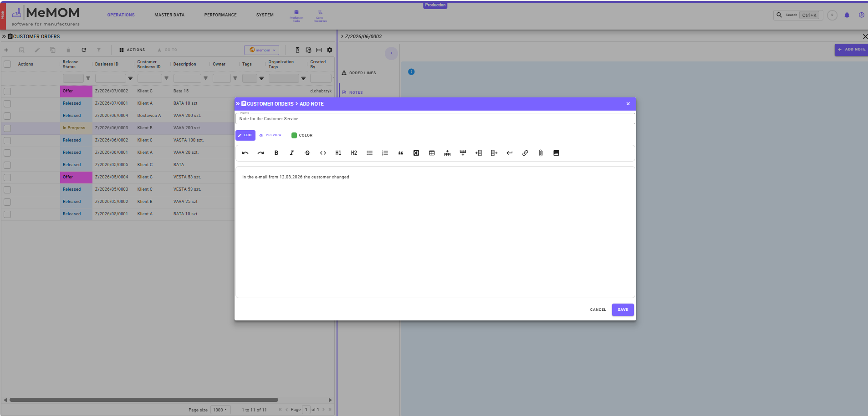Open notifications bell icon
Screen dimensions: 868x416
(847, 15)
